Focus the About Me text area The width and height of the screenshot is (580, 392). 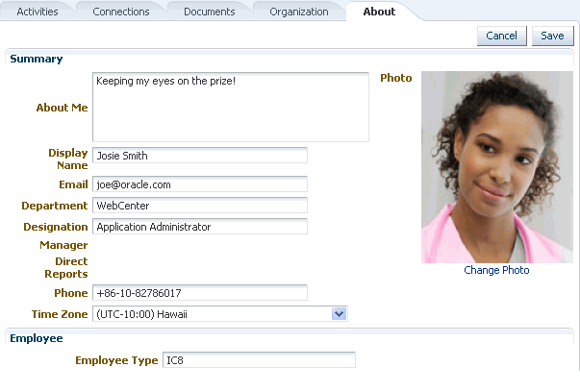point(231,108)
